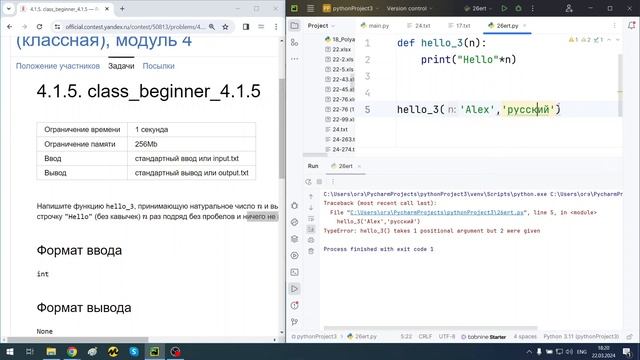Open Git version control tool window icon
Screen dimensions: 640x360
294,322
